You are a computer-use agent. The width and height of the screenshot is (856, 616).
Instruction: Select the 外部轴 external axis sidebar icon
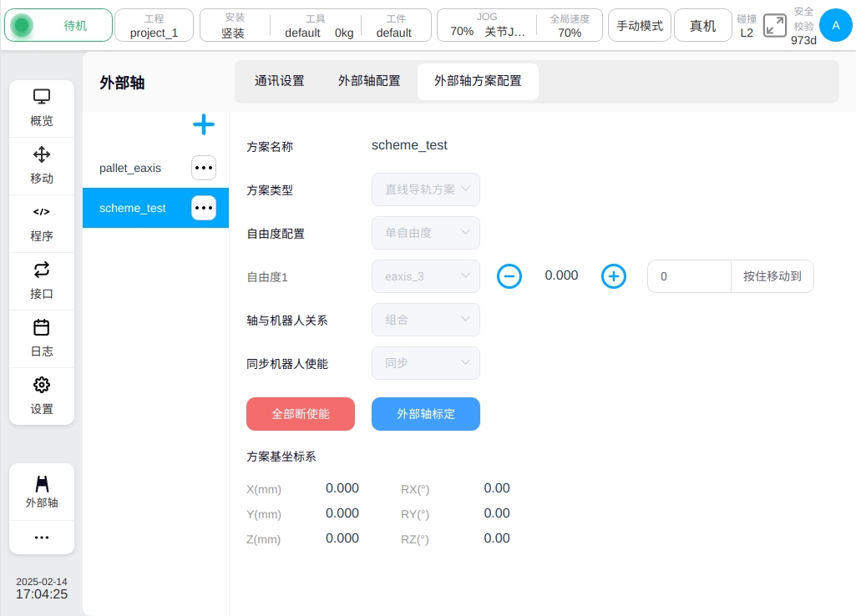(x=42, y=492)
